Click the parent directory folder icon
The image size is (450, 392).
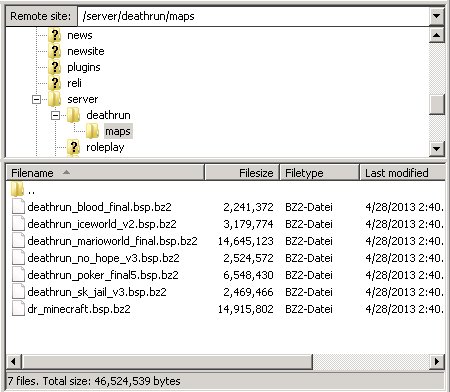pos(17,189)
